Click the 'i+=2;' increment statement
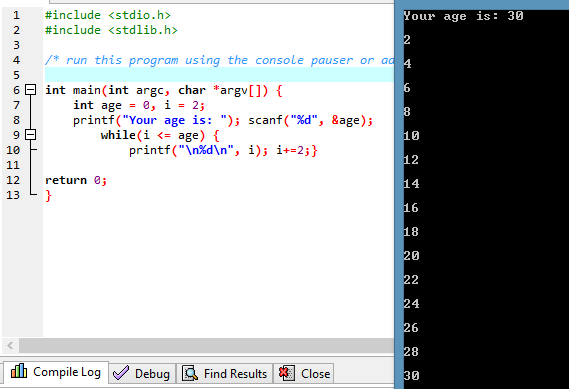The image size is (569, 389). coord(293,150)
